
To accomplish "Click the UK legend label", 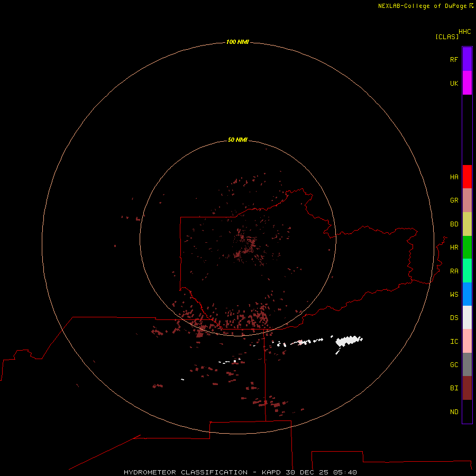I will tap(454, 84).
